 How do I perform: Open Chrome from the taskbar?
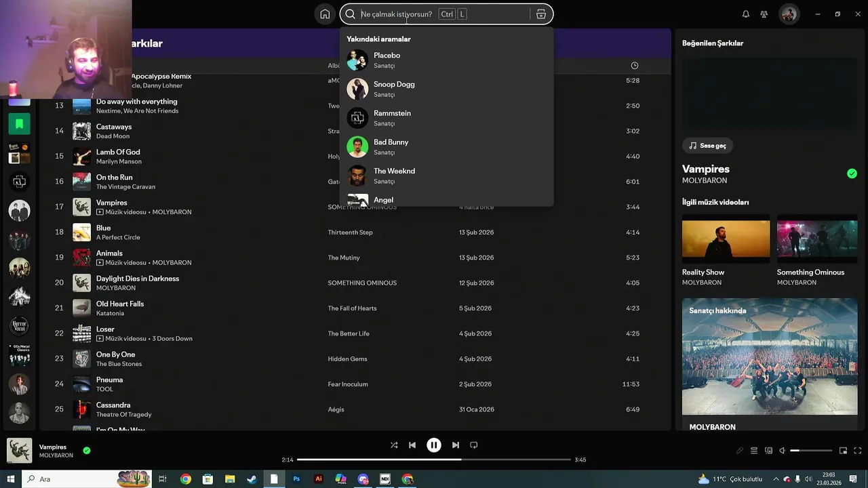tap(185, 479)
